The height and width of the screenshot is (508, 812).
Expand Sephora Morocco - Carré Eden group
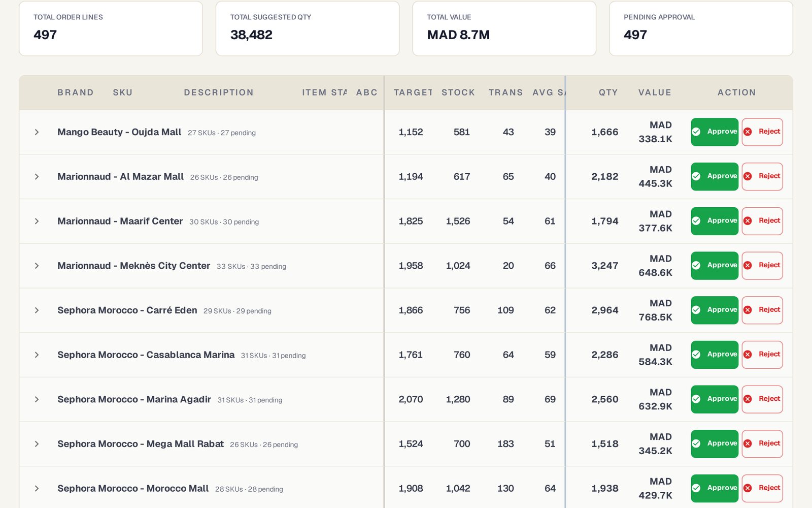click(x=37, y=310)
